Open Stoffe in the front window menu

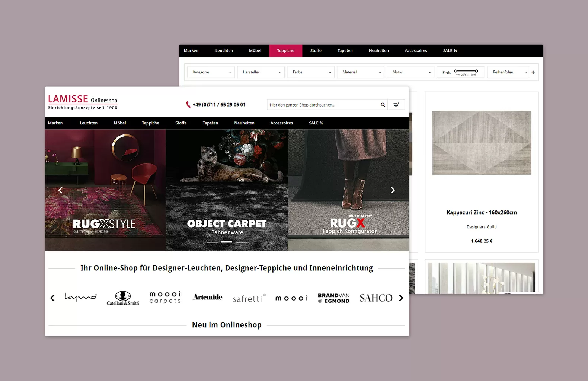point(181,123)
